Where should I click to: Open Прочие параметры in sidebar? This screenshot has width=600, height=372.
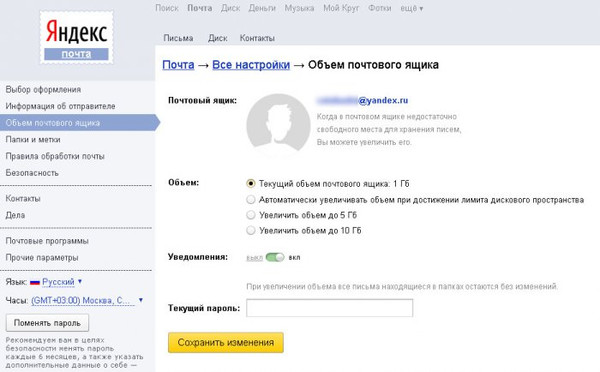(x=42, y=258)
